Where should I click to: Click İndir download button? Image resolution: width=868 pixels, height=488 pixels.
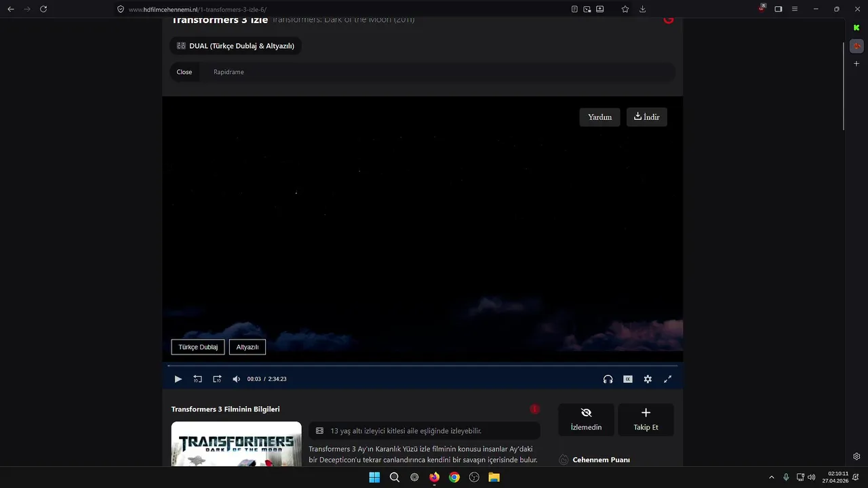pyautogui.click(x=647, y=117)
